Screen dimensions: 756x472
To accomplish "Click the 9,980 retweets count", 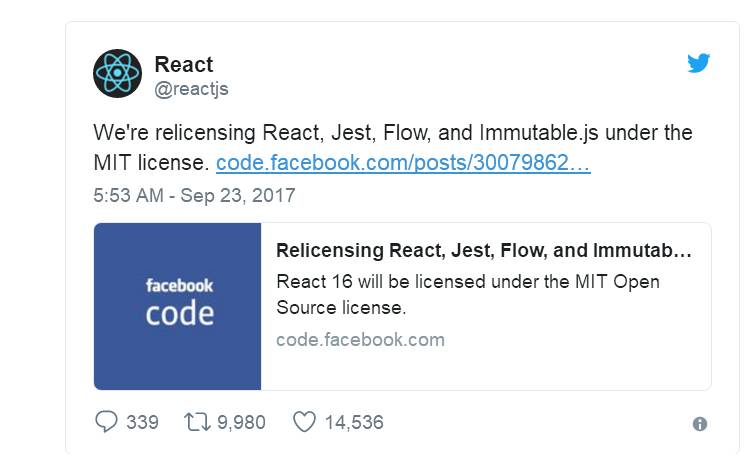I will (241, 422).
